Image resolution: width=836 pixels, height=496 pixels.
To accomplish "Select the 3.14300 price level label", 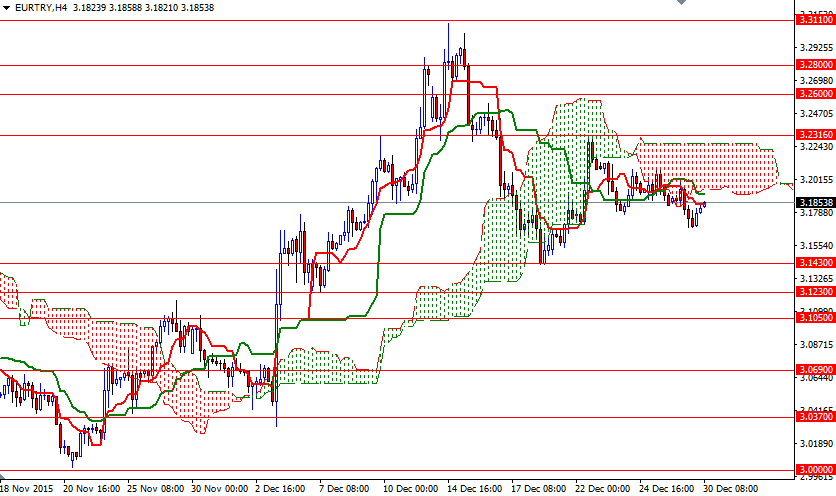I will point(815,262).
